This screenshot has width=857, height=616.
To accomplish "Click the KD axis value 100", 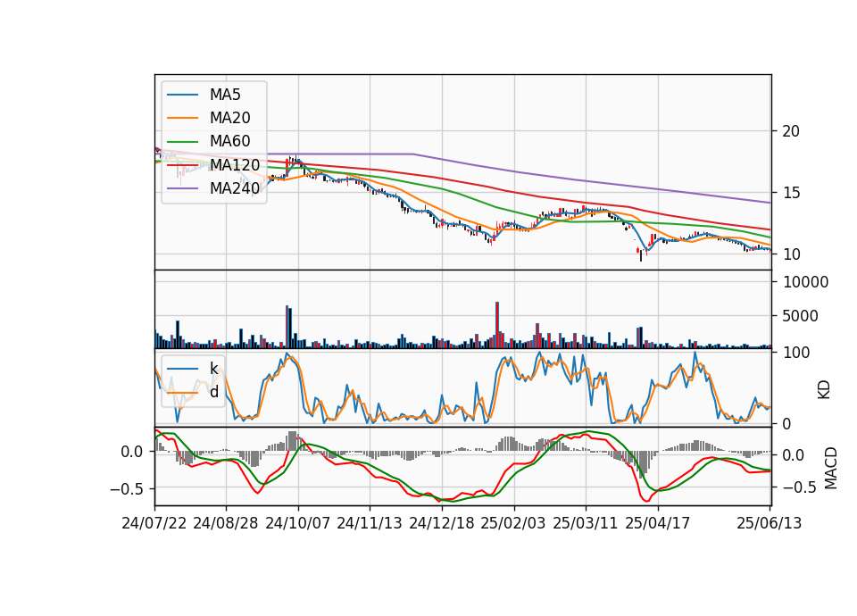I will click(796, 353).
